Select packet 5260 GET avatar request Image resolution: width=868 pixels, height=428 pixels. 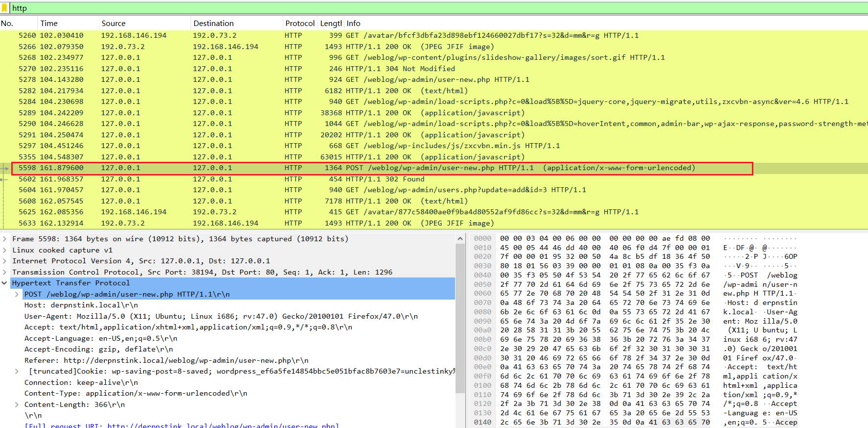(x=434, y=36)
